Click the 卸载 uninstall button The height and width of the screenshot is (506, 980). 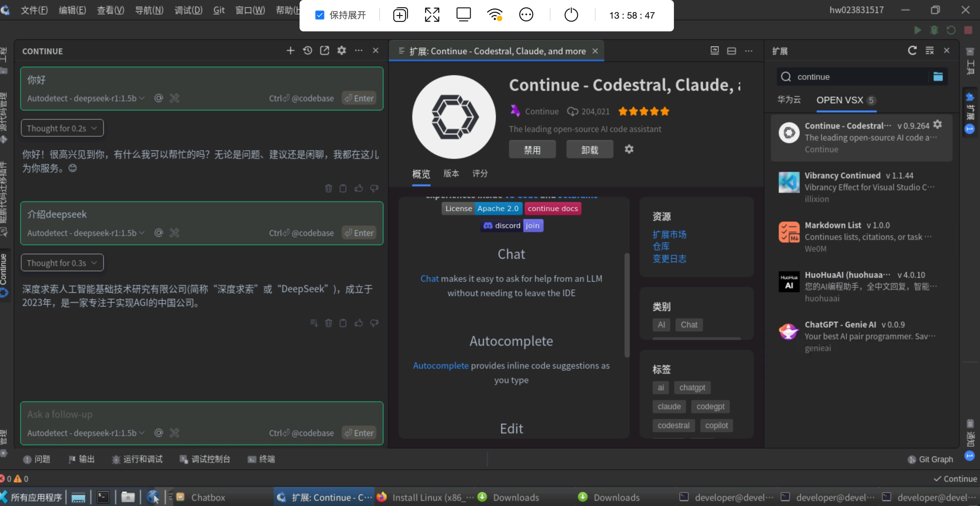589,150
